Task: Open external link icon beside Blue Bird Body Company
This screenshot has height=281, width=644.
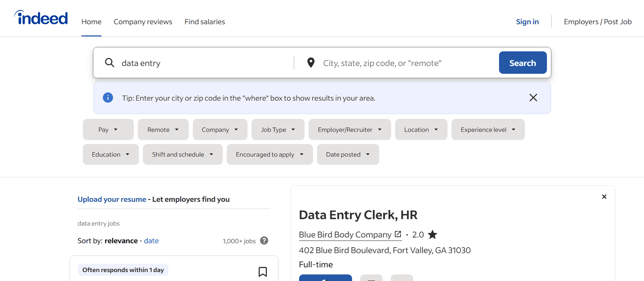Action: (398, 234)
